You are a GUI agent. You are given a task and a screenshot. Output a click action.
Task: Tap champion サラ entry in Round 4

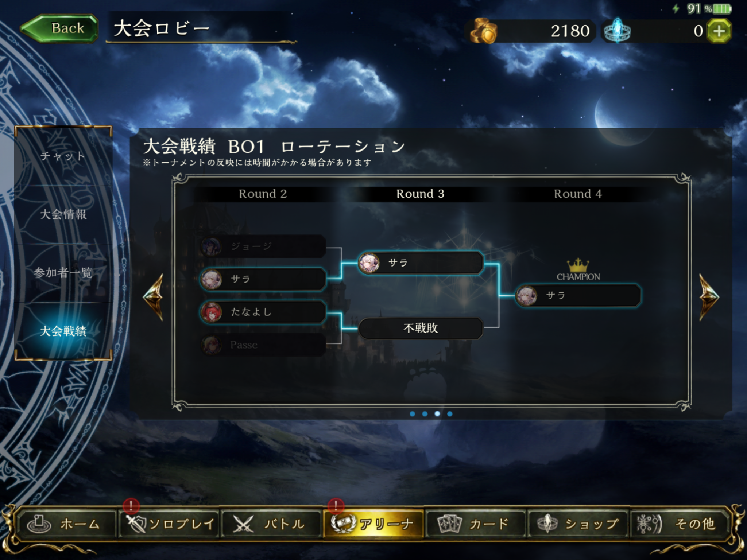pyautogui.click(x=578, y=296)
